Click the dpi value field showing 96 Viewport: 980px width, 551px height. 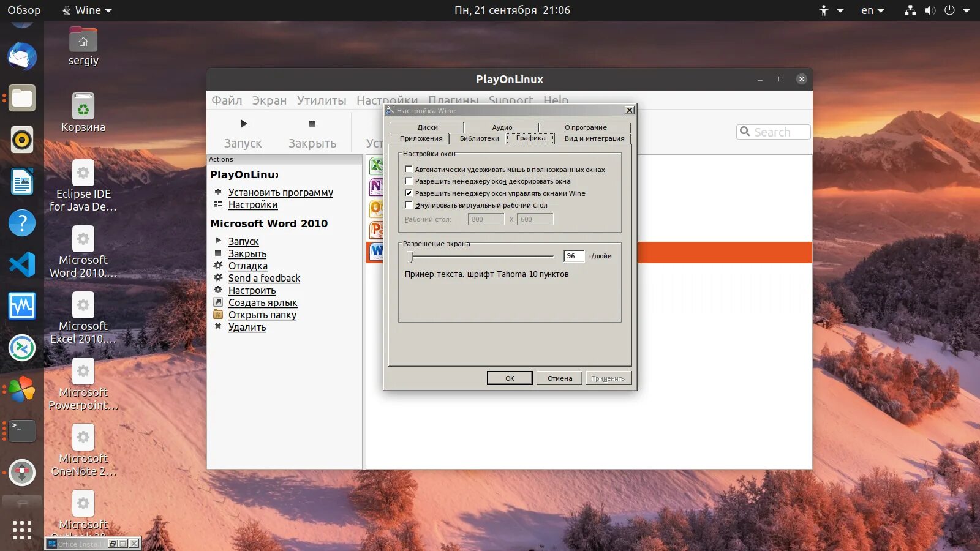tap(573, 256)
